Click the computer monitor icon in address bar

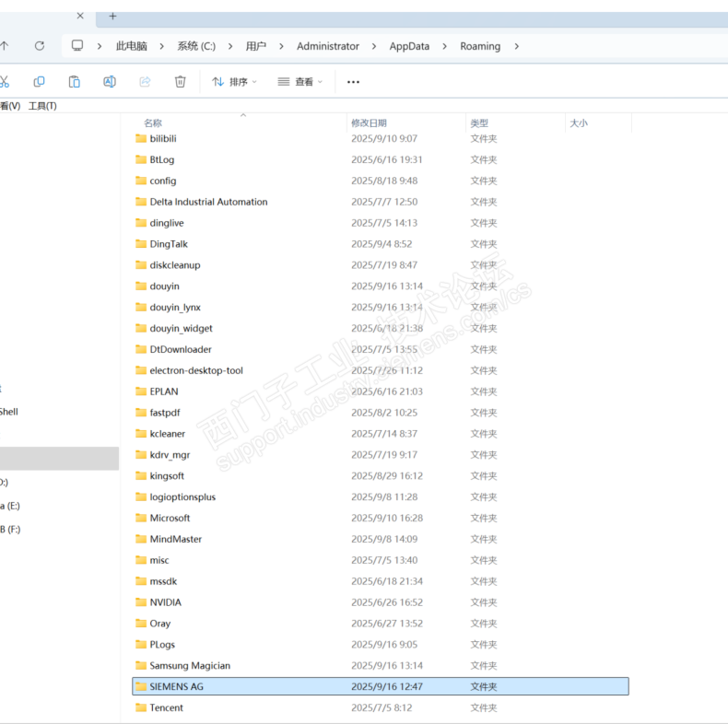coord(77,45)
